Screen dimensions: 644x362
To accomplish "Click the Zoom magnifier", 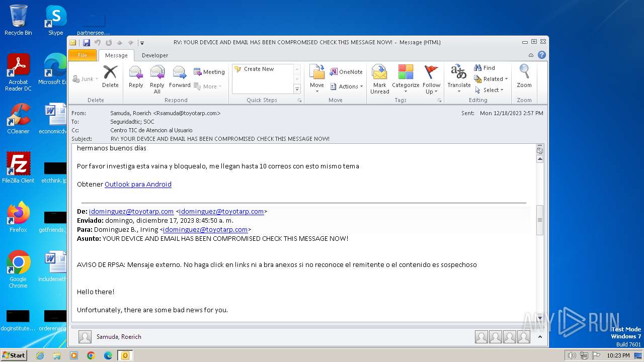I will click(x=524, y=76).
